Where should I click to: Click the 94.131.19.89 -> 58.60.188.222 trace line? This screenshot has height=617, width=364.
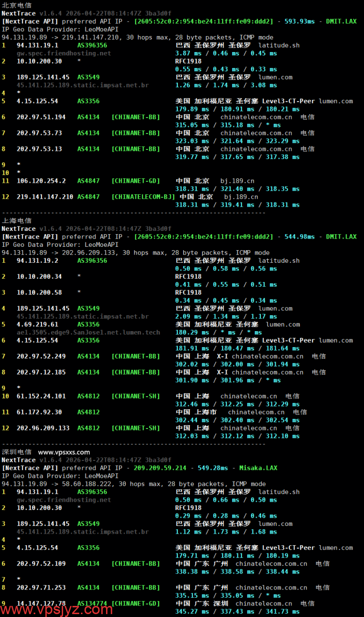coord(134,484)
